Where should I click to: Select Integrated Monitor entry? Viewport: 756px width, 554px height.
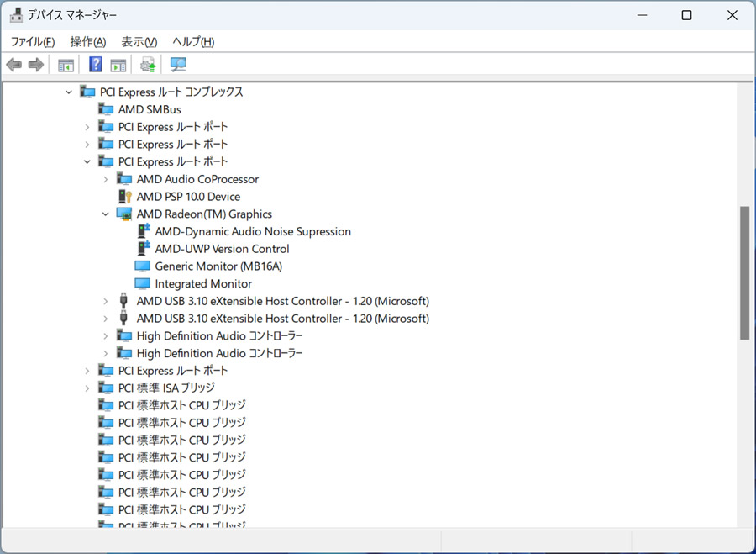point(203,283)
